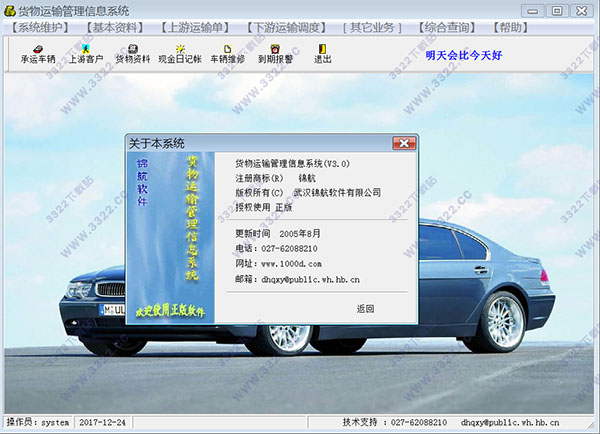This screenshot has width=600, height=434.
Task: Open the 现金日记帐 toolbar icon
Action: point(180,54)
